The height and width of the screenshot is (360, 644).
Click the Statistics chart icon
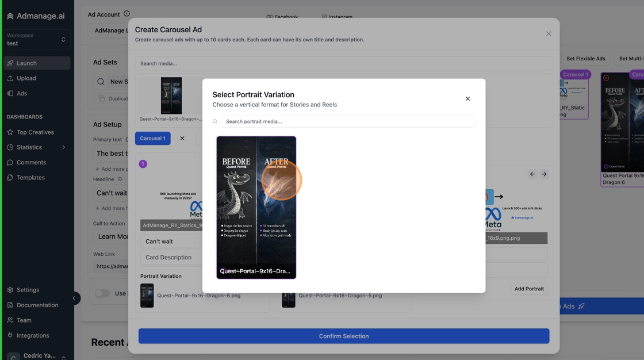(x=10, y=147)
